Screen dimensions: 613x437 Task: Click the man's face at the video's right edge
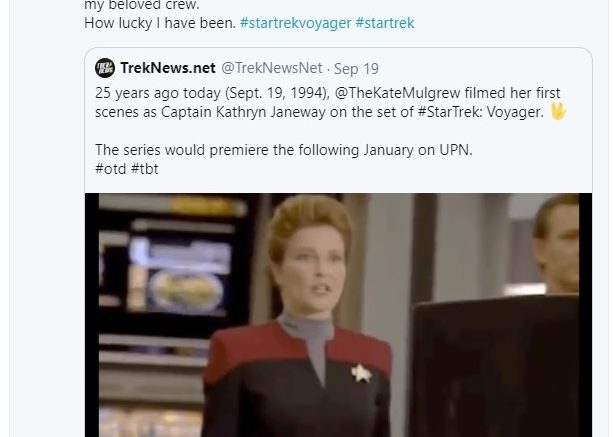coord(557,244)
